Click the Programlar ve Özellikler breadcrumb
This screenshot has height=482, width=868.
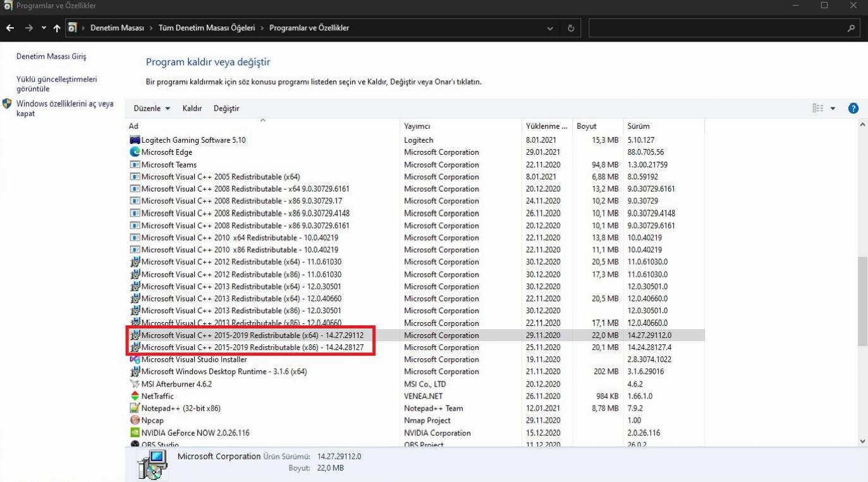[x=309, y=28]
